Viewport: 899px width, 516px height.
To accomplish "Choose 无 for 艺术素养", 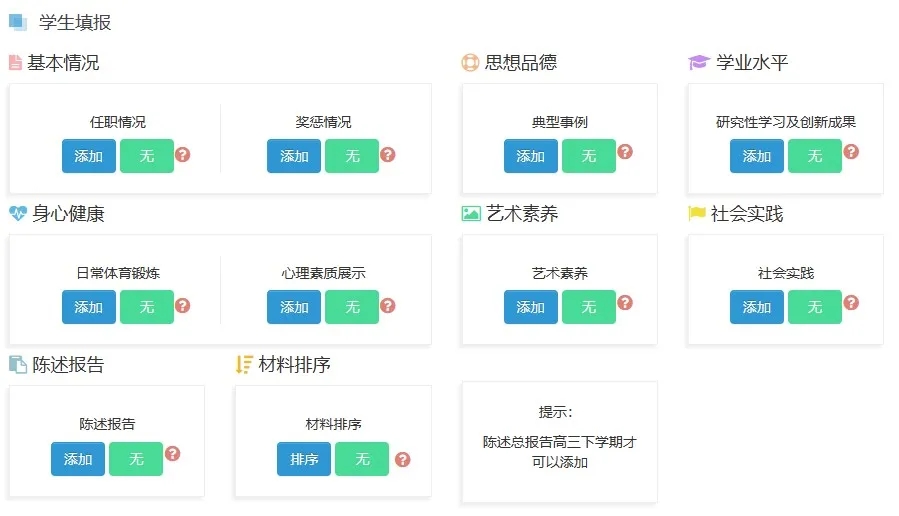I will (589, 307).
